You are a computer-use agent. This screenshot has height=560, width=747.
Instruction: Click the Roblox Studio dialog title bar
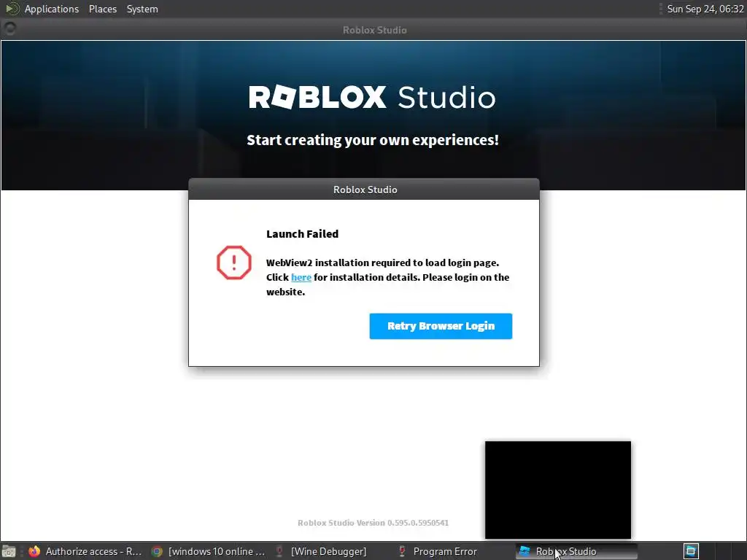(364, 190)
